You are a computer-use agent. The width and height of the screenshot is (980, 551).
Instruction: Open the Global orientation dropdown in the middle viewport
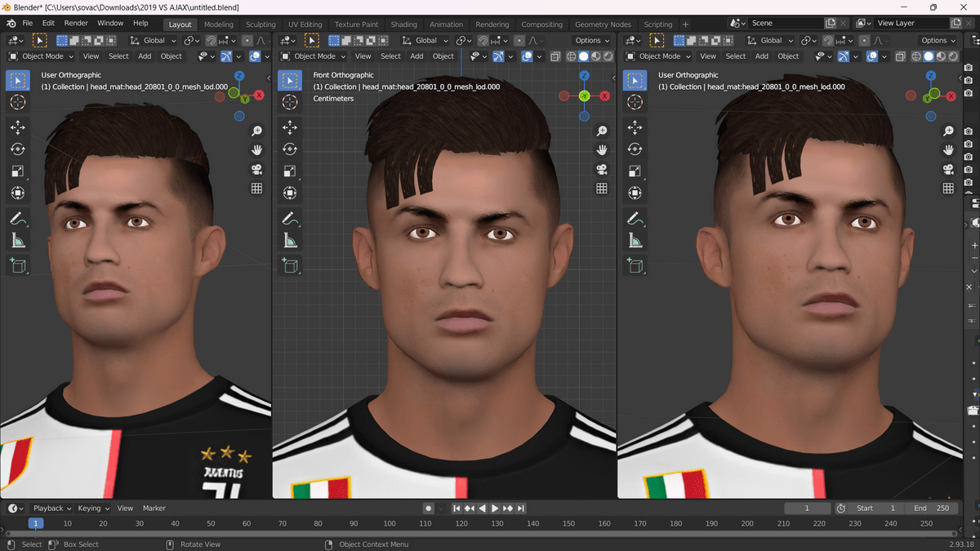coord(419,40)
